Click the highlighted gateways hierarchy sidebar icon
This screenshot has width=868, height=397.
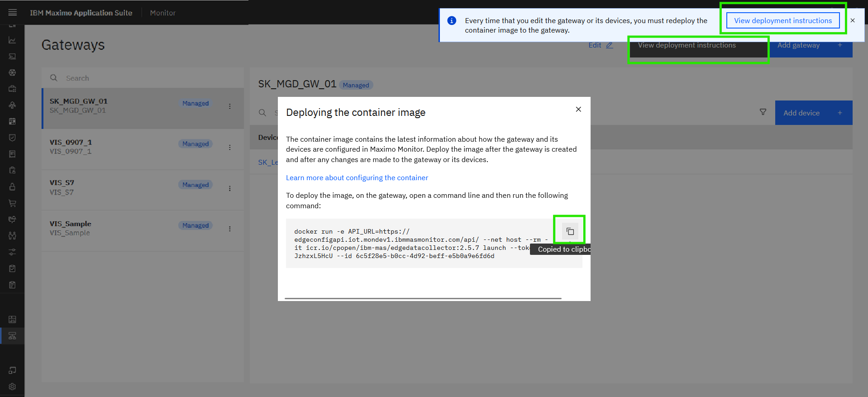coord(12,336)
